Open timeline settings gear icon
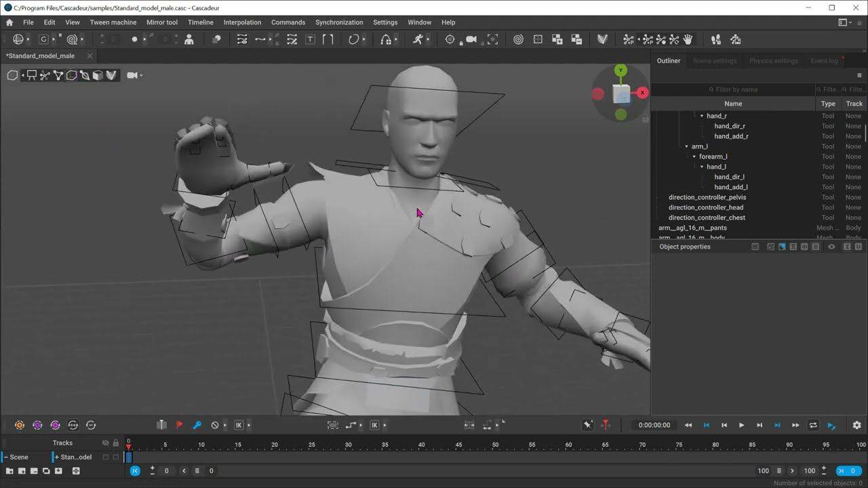Screen dimensions: 868x488 [856, 425]
